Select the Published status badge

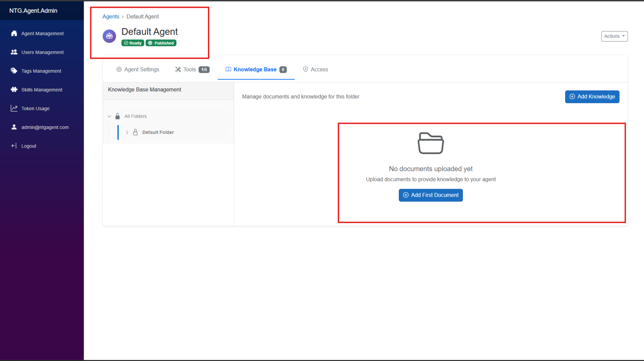[x=161, y=43]
